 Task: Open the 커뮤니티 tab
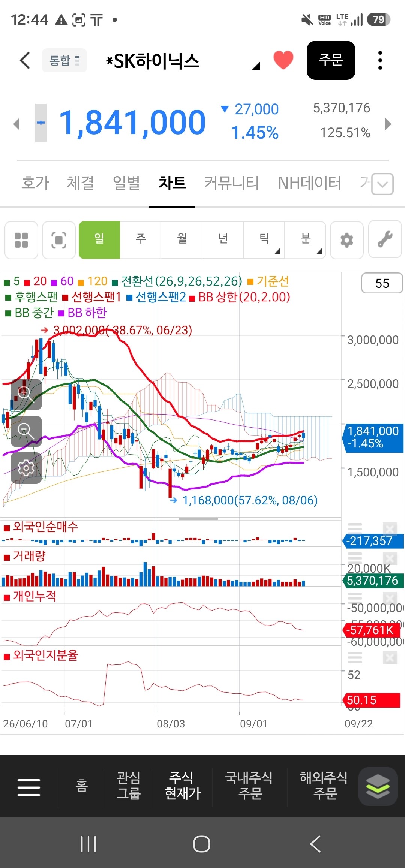point(232,183)
